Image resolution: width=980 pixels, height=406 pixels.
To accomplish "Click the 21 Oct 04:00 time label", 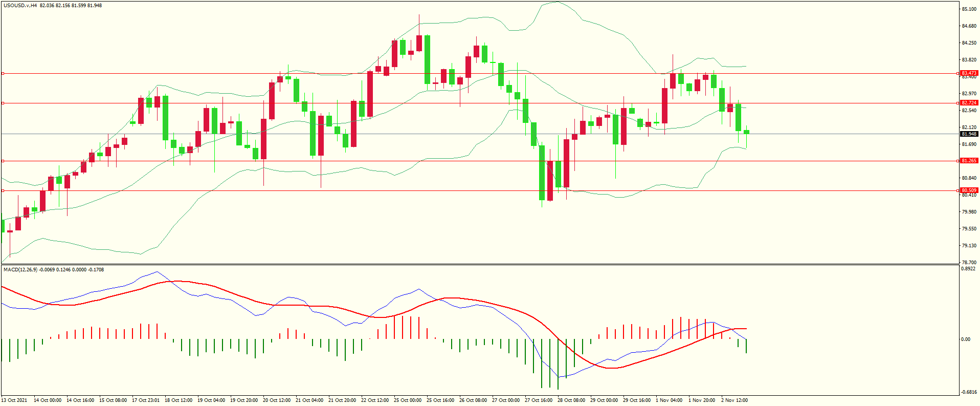I will tap(309, 400).
